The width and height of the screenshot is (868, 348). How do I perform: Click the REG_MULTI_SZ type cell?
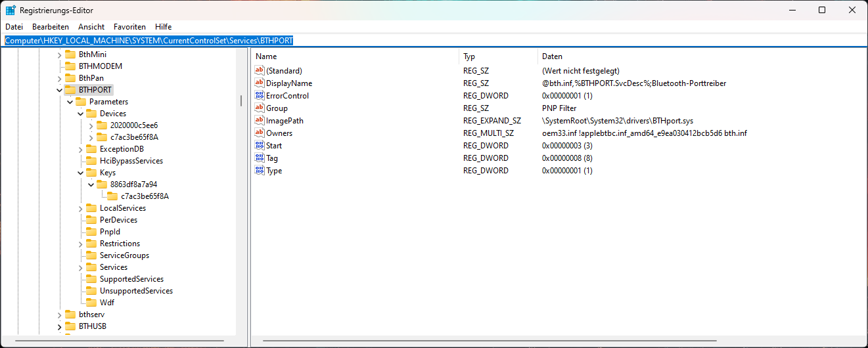click(488, 133)
